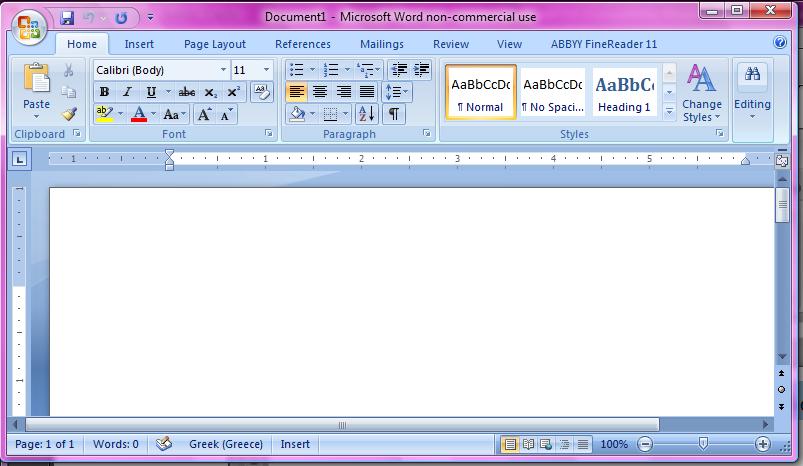Viewport: 803px width, 466px height.
Task: Sort the selected text alphabetically
Action: (367, 114)
